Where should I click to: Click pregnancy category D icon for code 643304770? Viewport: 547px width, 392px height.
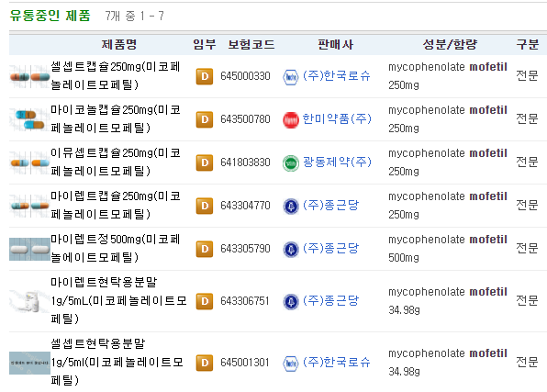[205, 206]
